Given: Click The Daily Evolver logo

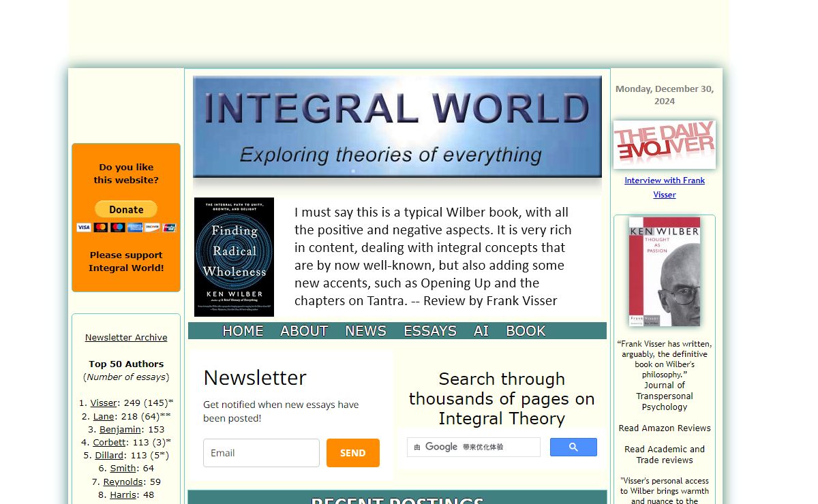Looking at the screenshot, I should pyautogui.click(x=665, y=144).
